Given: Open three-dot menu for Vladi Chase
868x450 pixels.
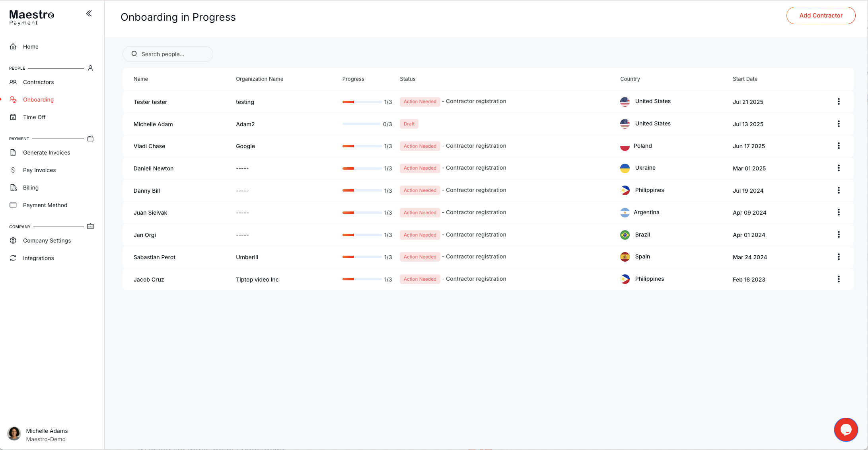Looking at the screenshot, I should coord(839,146).
